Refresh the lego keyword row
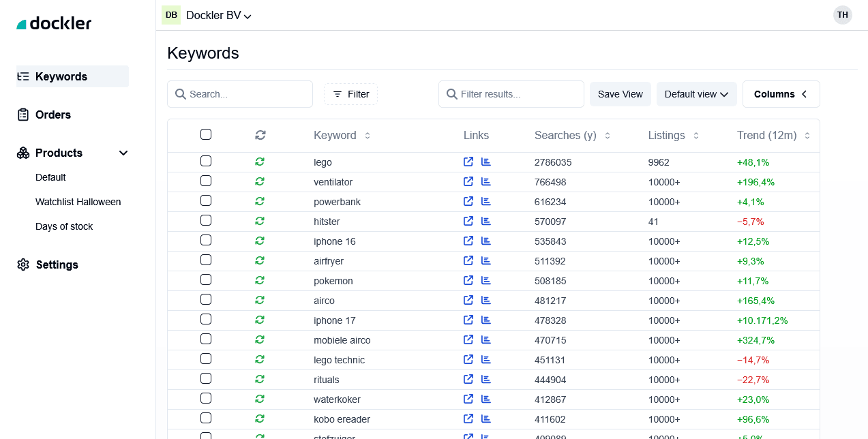The image size is (868, 439). pyautogui.click(x=260, y=162)
